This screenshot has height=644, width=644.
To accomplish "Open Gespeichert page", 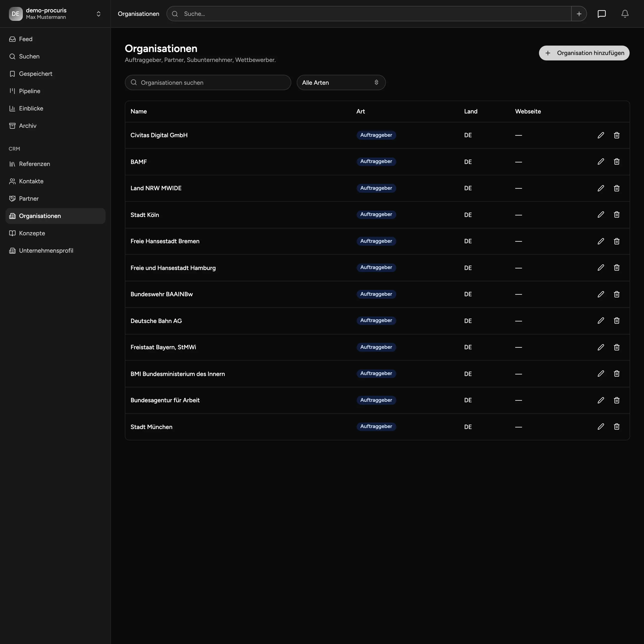I will (55, 74).
